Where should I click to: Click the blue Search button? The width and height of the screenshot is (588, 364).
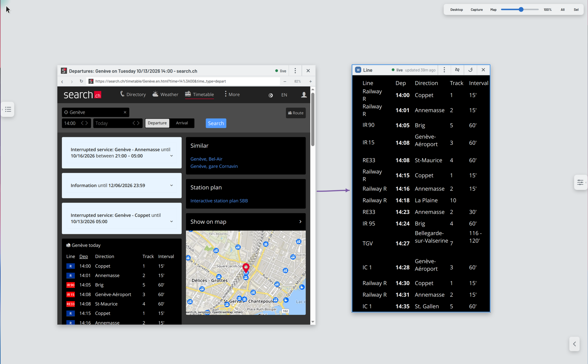click(216, 123)
